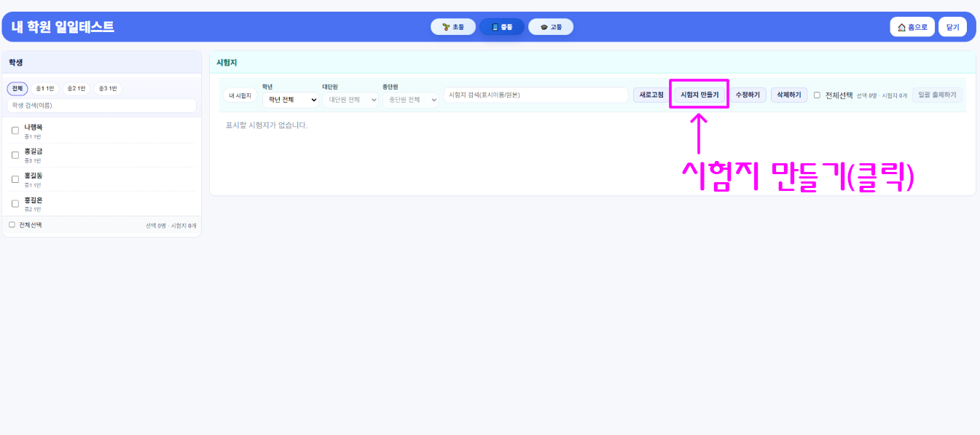Click the house icon in 홈으로
980x435 pixels.
pyautogui.click(x=902, y=27)
